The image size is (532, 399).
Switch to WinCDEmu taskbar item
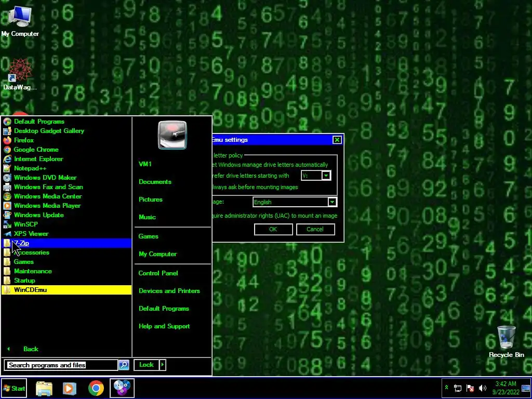click(x=122, y=389)
